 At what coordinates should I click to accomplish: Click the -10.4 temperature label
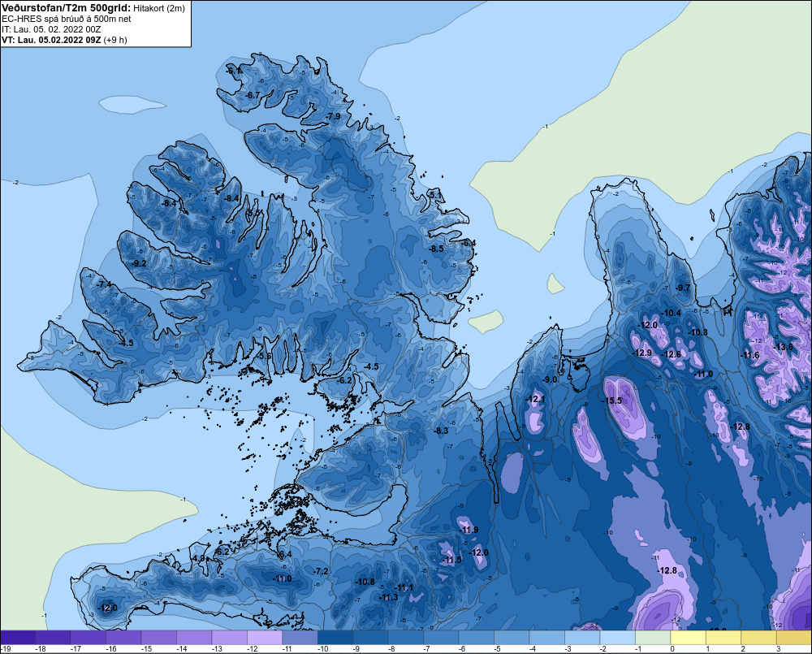[x=672, y=313]
